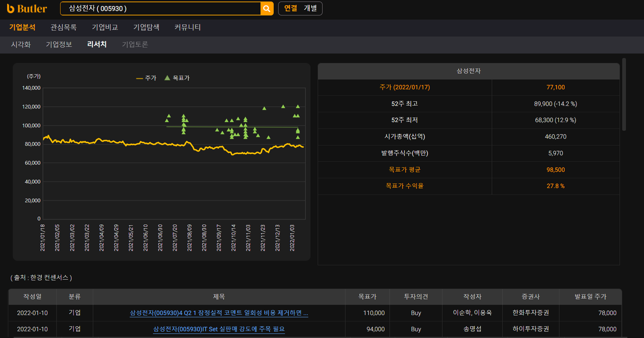This screenshot has width=644, height=338.
Task: Click the 송명섭 author cell
Action: (x=472, y=329)
